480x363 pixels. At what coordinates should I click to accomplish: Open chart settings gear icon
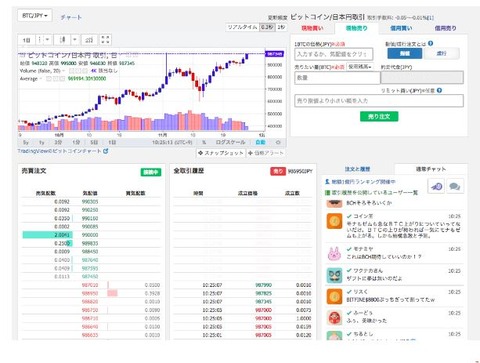[x=278, y=142]
